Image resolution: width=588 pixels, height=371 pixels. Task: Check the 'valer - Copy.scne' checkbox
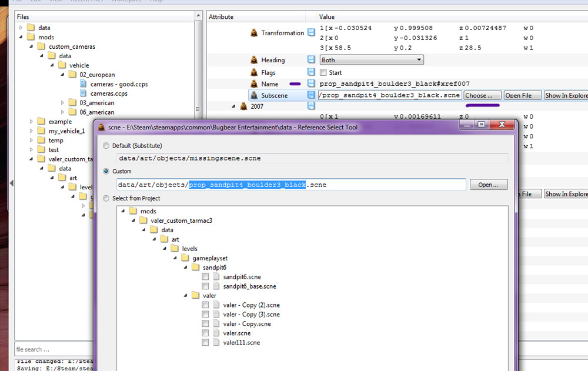click(205, 323)
